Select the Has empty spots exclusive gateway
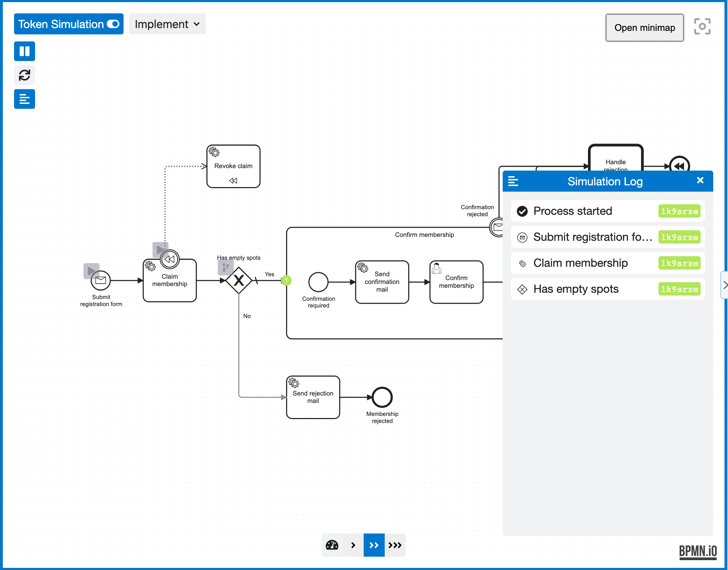This screenshot has height=570, width=728. pos(239,280)
